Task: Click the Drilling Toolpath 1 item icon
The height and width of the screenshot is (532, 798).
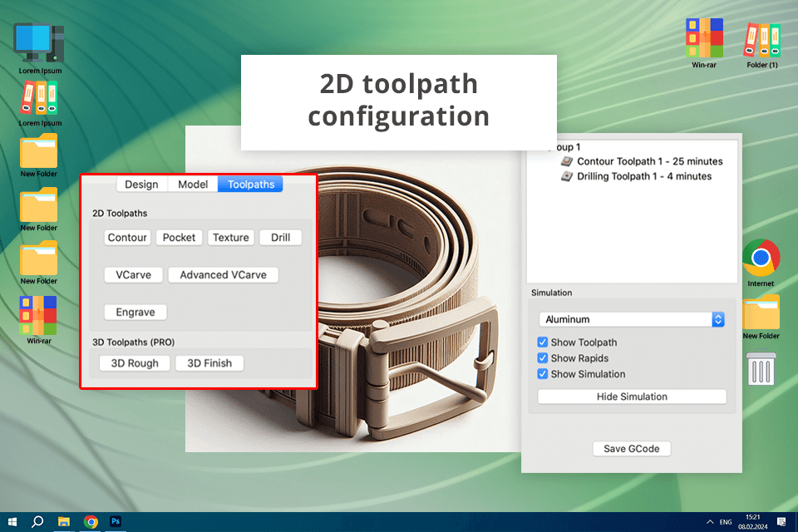Action: pyautogui.click(x=567, y=177)
